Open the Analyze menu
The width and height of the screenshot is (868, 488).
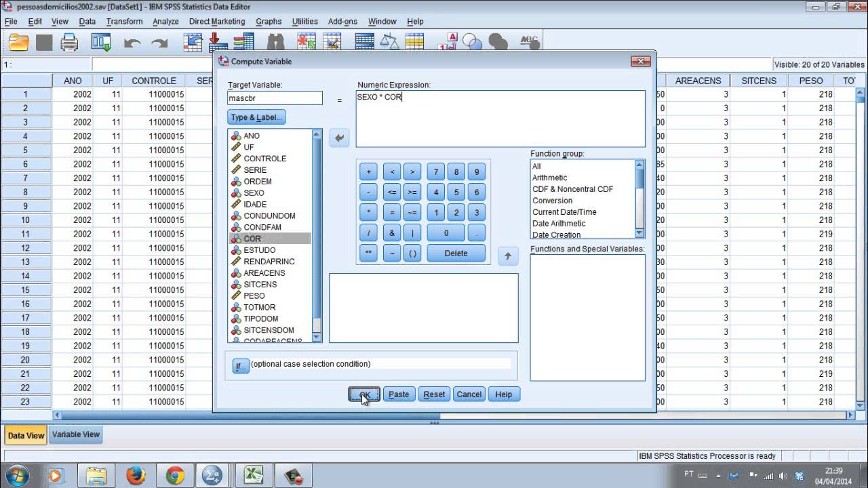coord(165,22)
